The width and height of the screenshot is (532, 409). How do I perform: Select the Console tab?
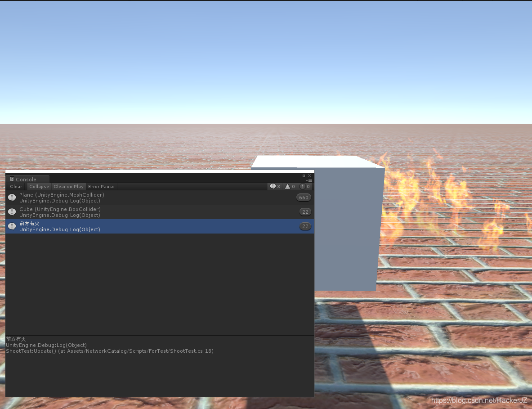27,179
